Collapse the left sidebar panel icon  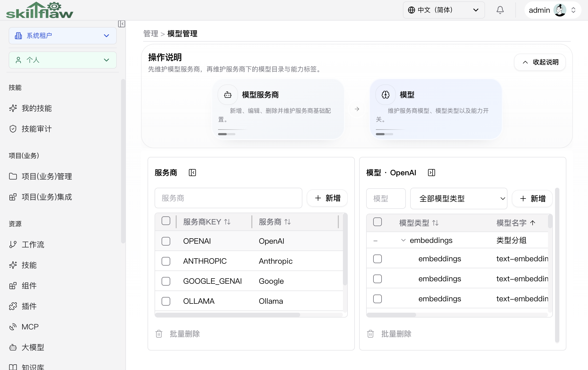(121, 24)
